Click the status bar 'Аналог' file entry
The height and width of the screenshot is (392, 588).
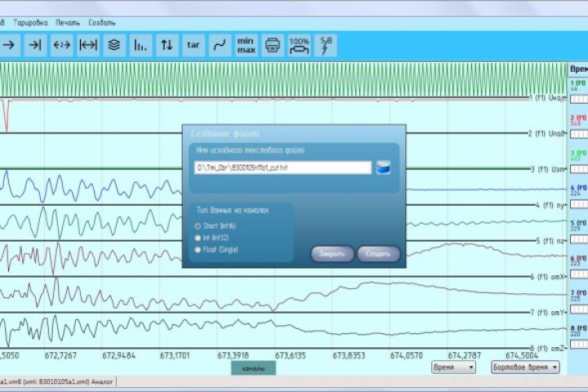click(56, 381)
